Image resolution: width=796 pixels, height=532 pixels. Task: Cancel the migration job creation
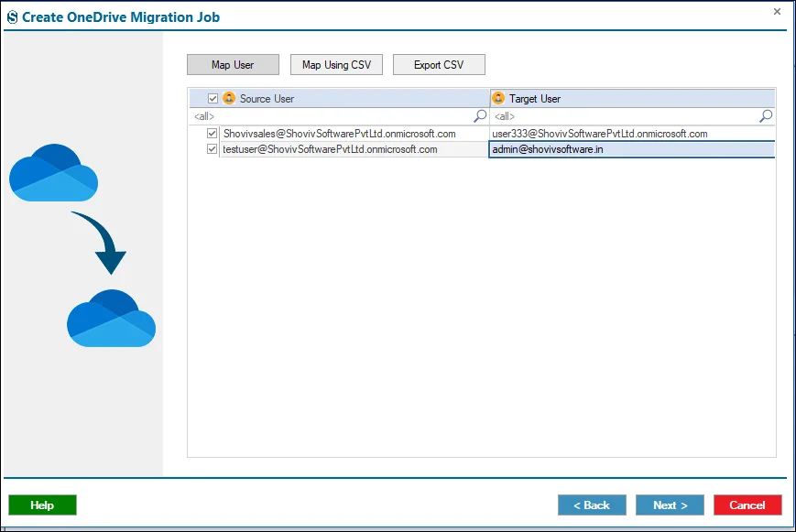click(747, 505)
